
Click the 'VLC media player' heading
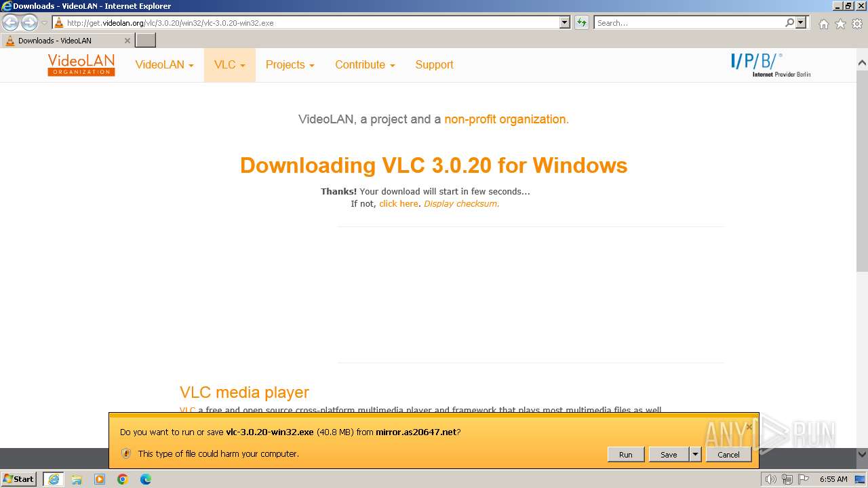[244, 392]
